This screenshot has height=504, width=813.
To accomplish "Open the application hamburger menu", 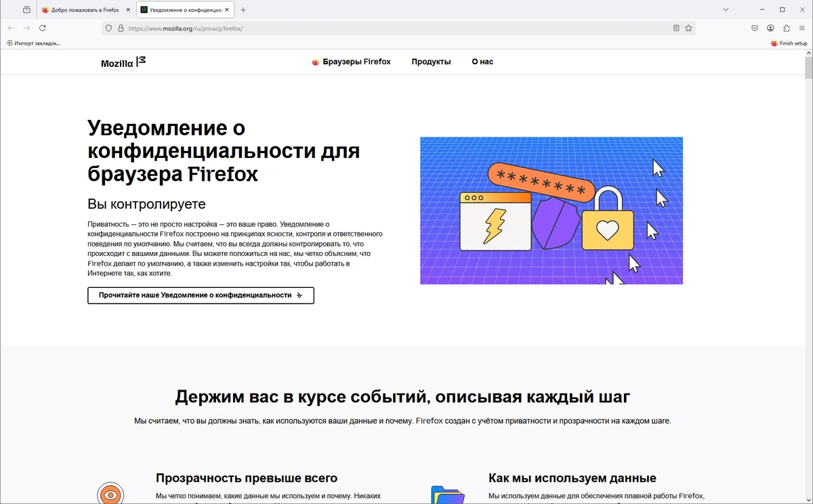I will tap(802, 28).
